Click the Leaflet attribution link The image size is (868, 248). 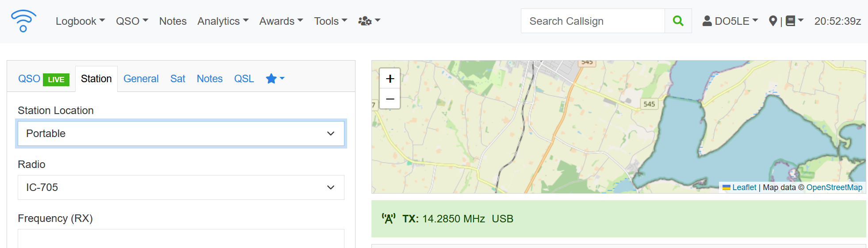(744, 187)
